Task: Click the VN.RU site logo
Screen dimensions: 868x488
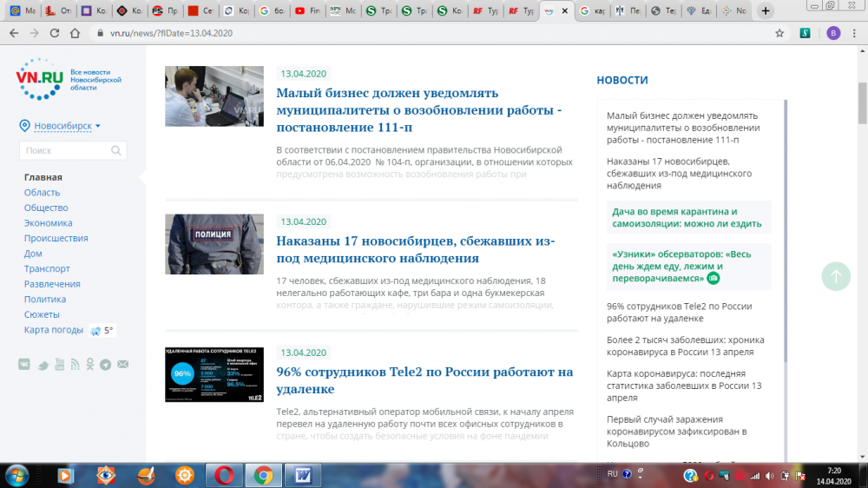Action: click(41, 78)
